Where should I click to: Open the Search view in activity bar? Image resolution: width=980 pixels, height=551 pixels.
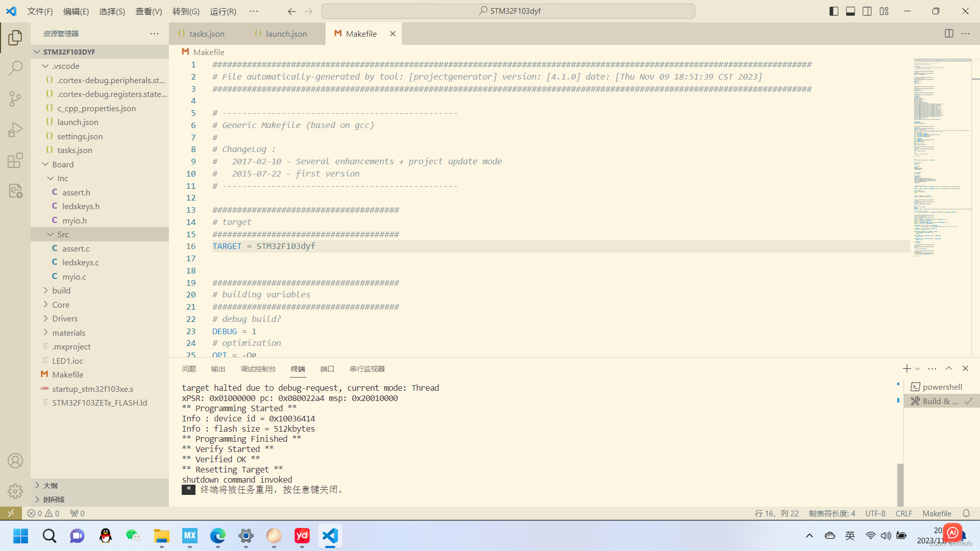click(x=15, y=68)
